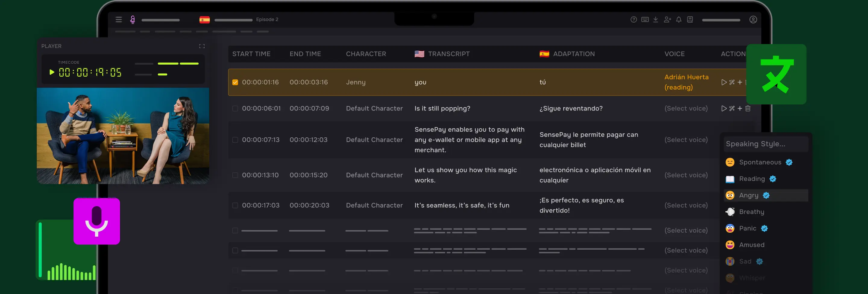The width and height of the screenshot is (868, 294).
Task: Delete the 'Is it still popping?' row
Action: 748,108
